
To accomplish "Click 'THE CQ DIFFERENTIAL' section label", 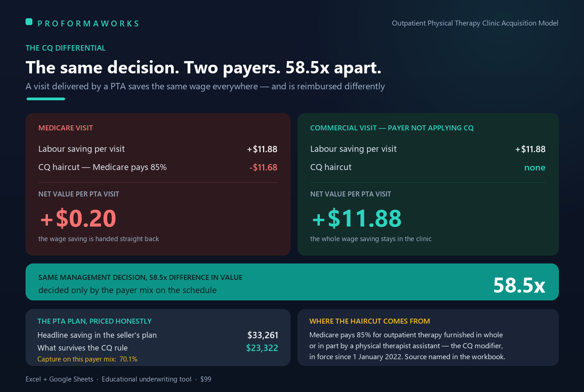I will (66, 48).
